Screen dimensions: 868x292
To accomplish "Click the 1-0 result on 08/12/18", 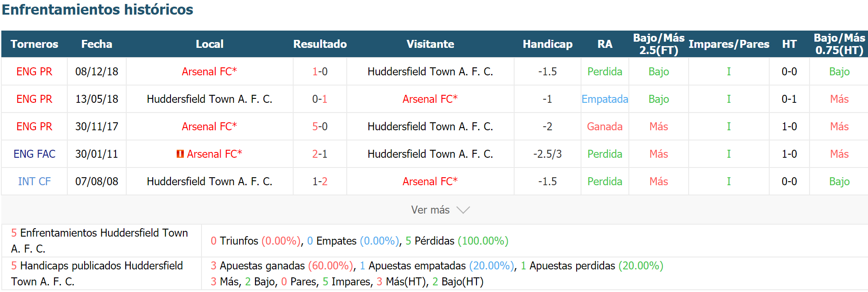I will [x=320, y=71].
